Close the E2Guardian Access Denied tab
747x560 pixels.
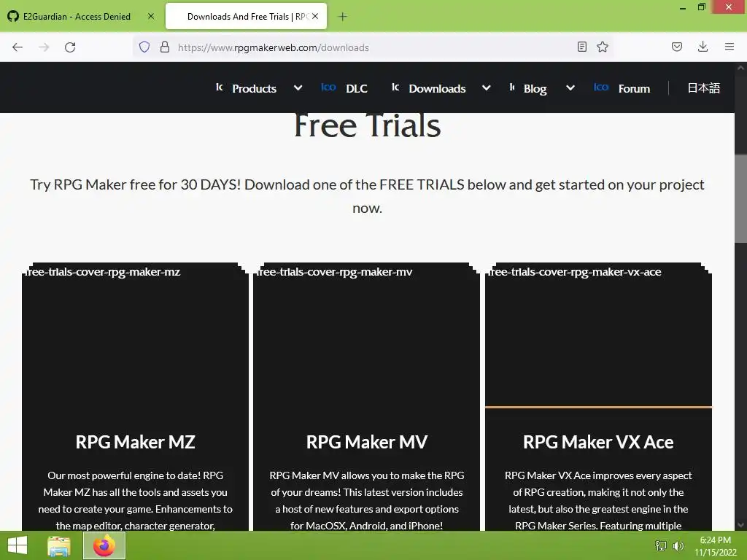tap(151, 16)
